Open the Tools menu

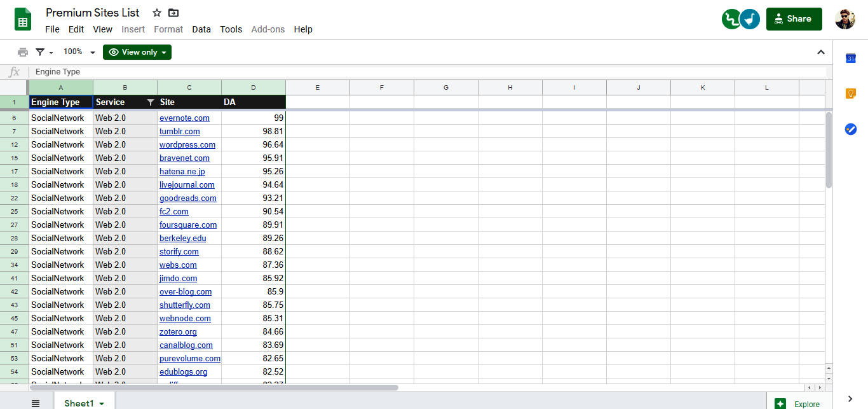[231, 29]
